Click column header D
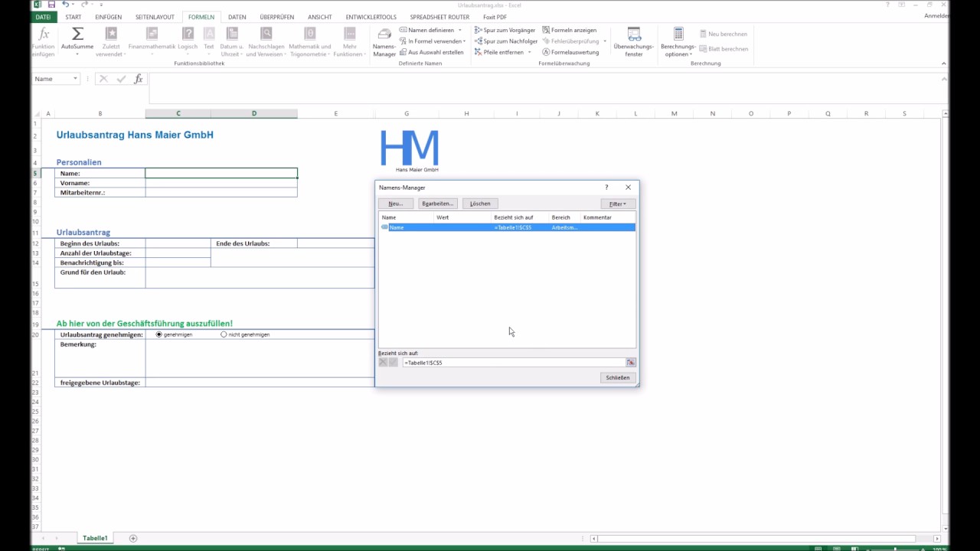The image size is (980, 551). pyautogui.click(x=254, y=113)
